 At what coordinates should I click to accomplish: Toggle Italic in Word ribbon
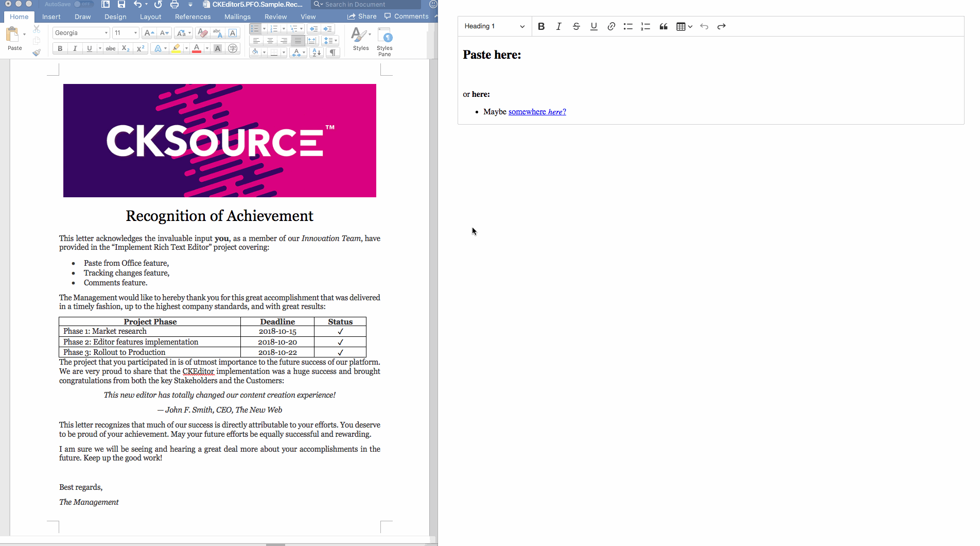point(75,48)
